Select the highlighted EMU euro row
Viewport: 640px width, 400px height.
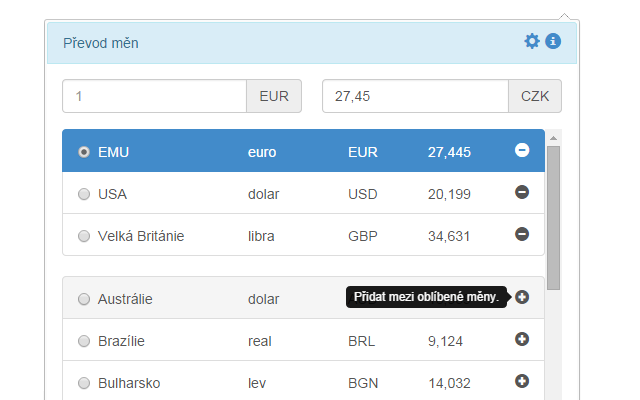point(303,151)
